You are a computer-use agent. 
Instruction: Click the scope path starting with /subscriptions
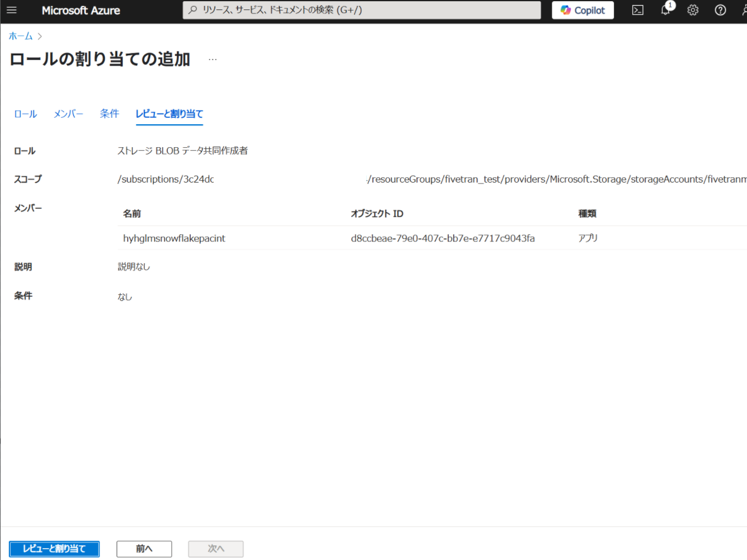(432, 180)
